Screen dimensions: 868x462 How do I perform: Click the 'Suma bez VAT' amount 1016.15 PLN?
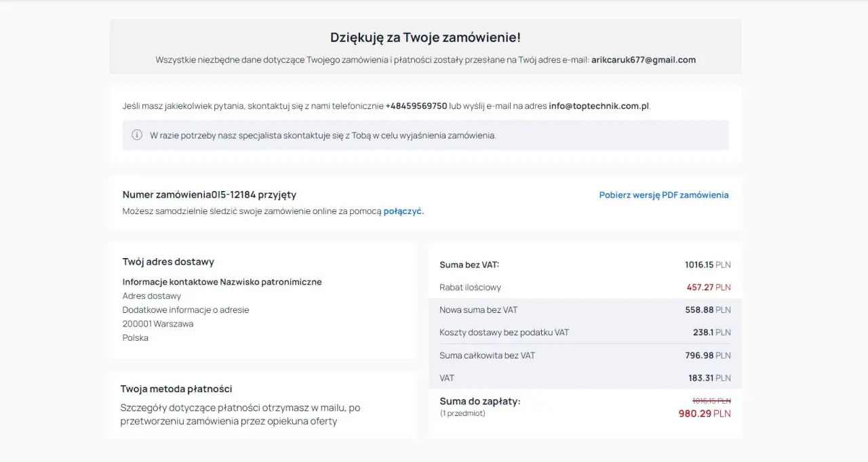click(707, 265)
